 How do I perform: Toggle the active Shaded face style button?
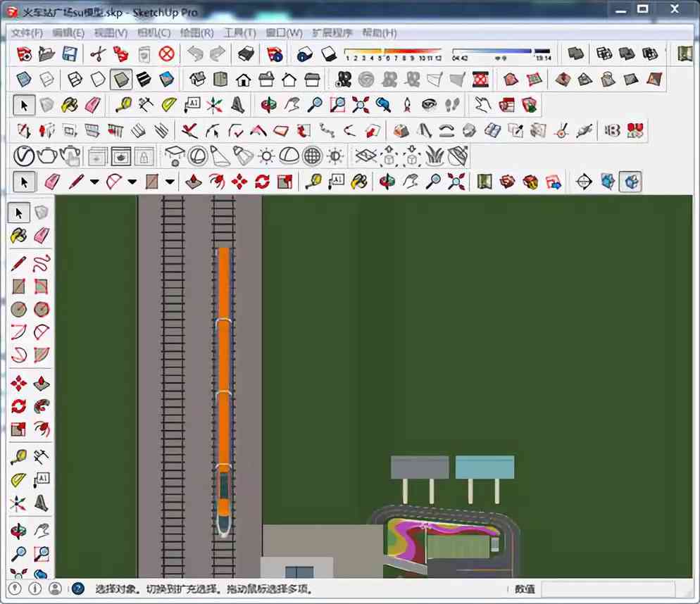pos(121,80)
